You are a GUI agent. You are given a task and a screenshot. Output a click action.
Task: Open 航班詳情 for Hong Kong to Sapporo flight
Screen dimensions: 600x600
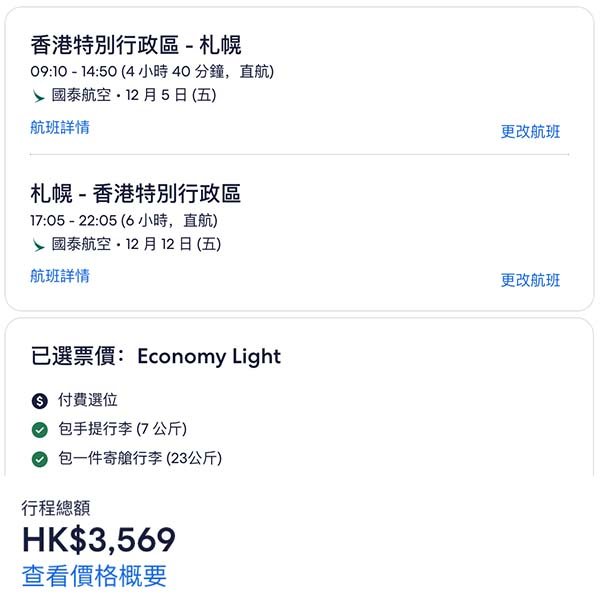pos(60,128)
